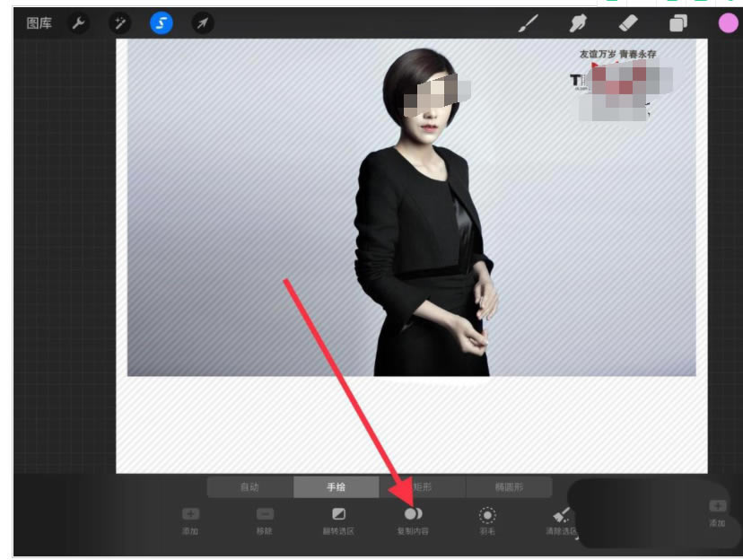This screenshot has height=560, width=743.
Task: Switch to 手绘 freehand selection mode
Action: pyautogui.click(x=337, y=487)
